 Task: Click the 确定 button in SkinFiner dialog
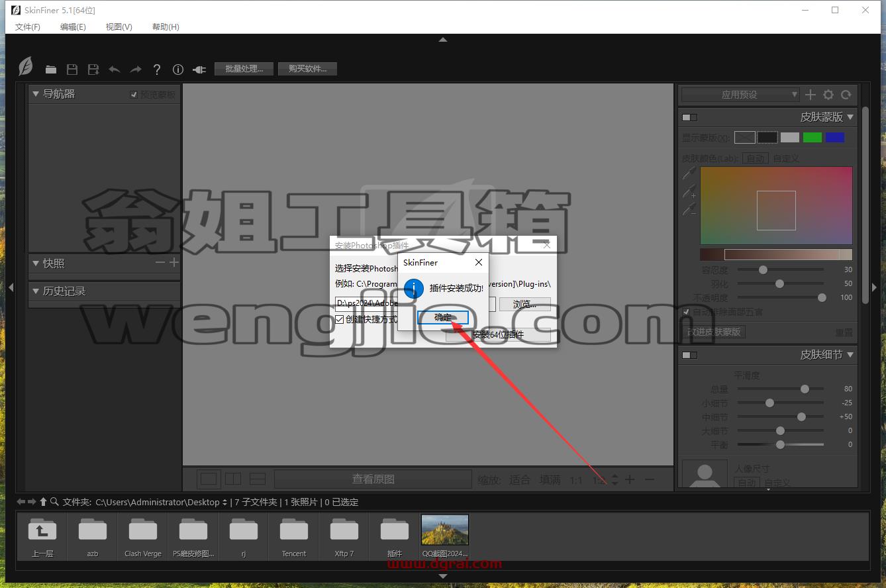(443, 318)
